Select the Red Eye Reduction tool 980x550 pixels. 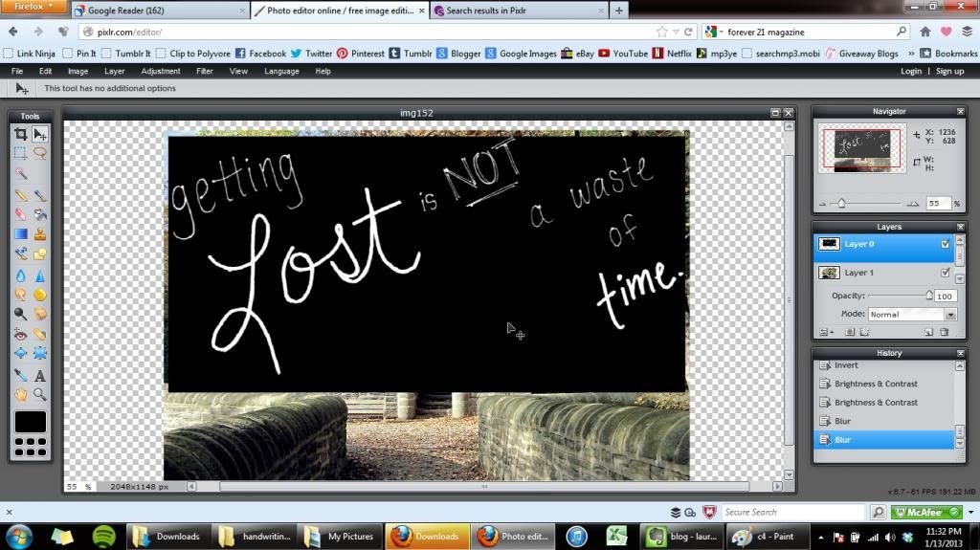pyautogui.click(x=21, y=334)
